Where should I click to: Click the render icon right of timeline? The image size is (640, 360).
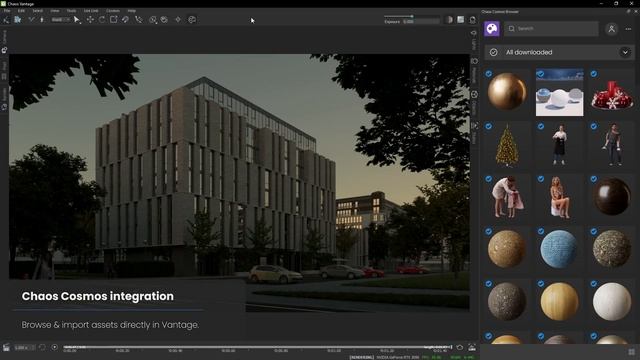472,347
